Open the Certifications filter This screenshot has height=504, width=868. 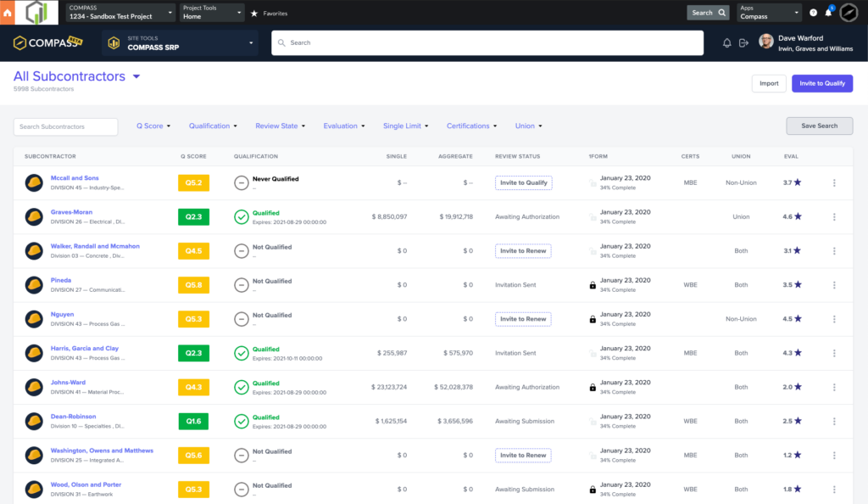coord(471,126)
